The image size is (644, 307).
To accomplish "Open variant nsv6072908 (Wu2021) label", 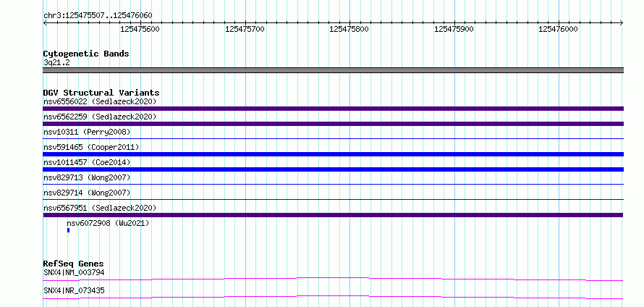I will pos(108,223).
